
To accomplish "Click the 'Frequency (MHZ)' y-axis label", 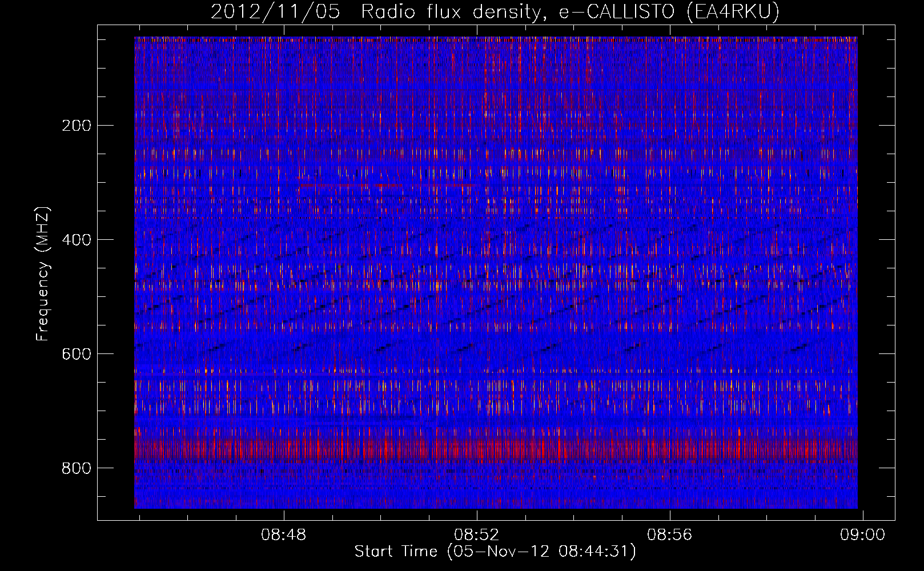I will pos(43,274).
